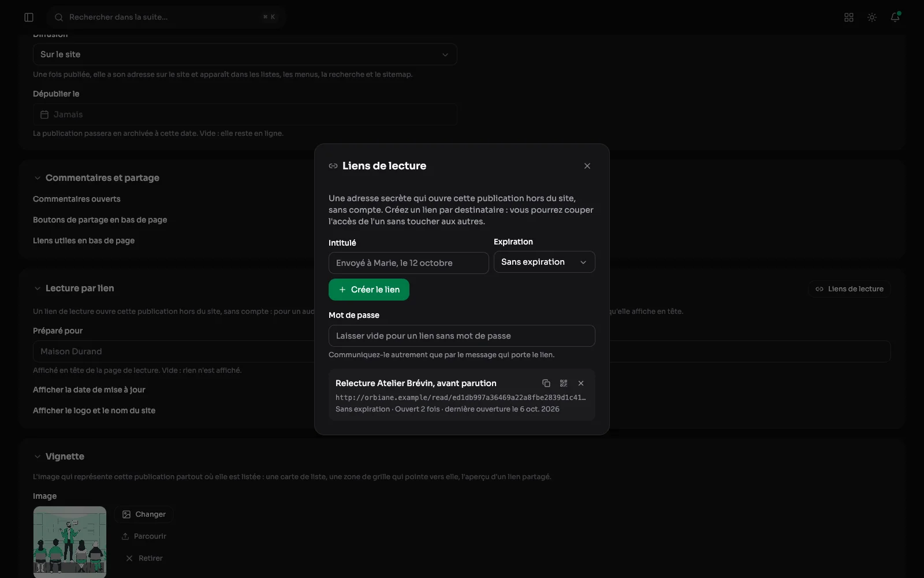Open Liens de lecture button in the Lecture par lien section
The image size is (924, 578).
tap(850, 289)
